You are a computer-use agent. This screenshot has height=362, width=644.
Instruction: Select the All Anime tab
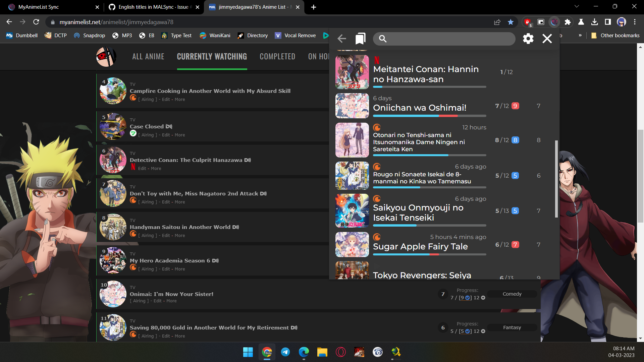coord(148,57)
